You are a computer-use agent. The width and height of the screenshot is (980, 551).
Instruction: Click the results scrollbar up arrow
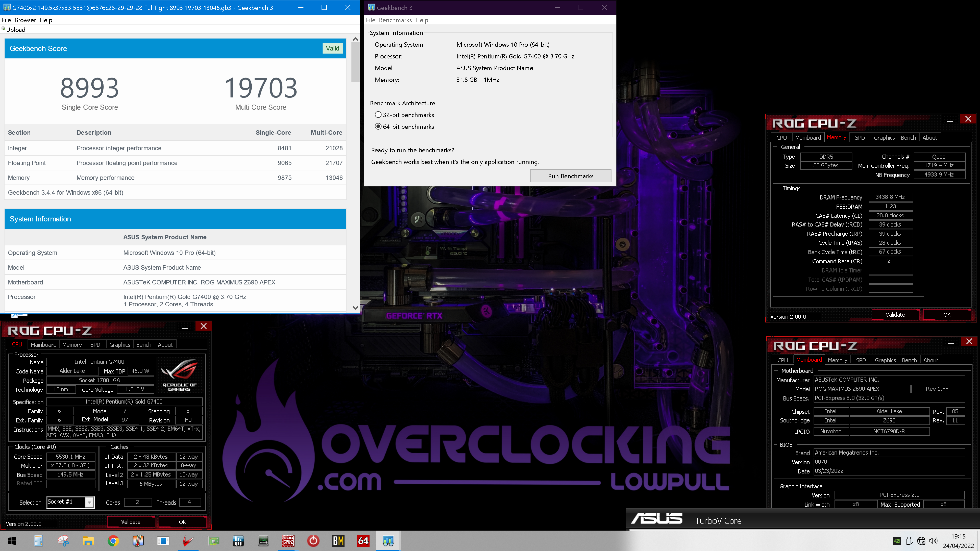(355, 39)
